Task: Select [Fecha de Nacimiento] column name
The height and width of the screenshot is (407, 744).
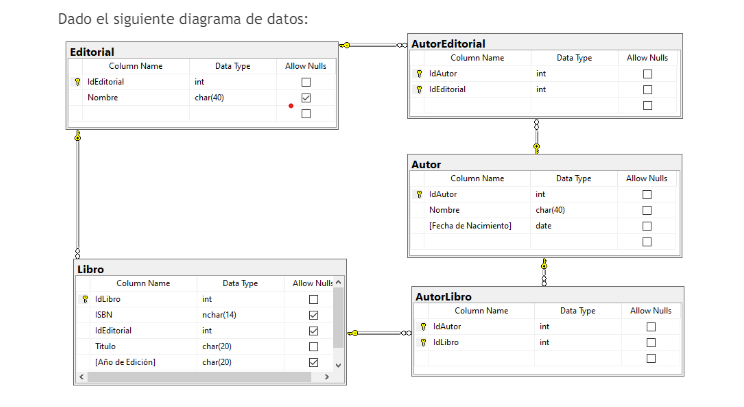Action: click(x=470, y=226)
